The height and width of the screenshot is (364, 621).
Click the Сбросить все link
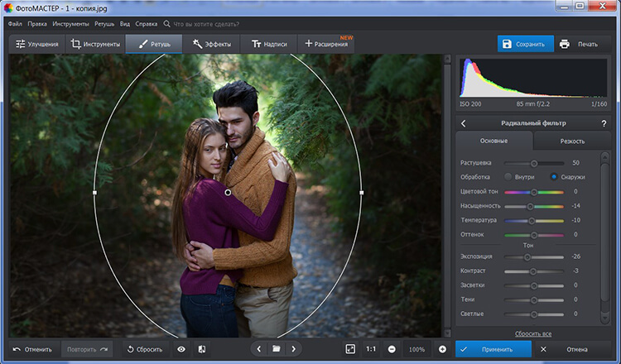533,333
